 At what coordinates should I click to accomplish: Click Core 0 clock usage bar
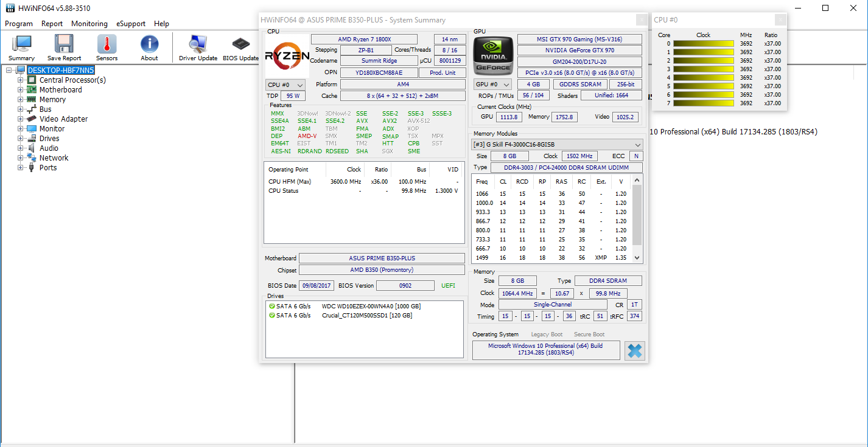(703, 44)
